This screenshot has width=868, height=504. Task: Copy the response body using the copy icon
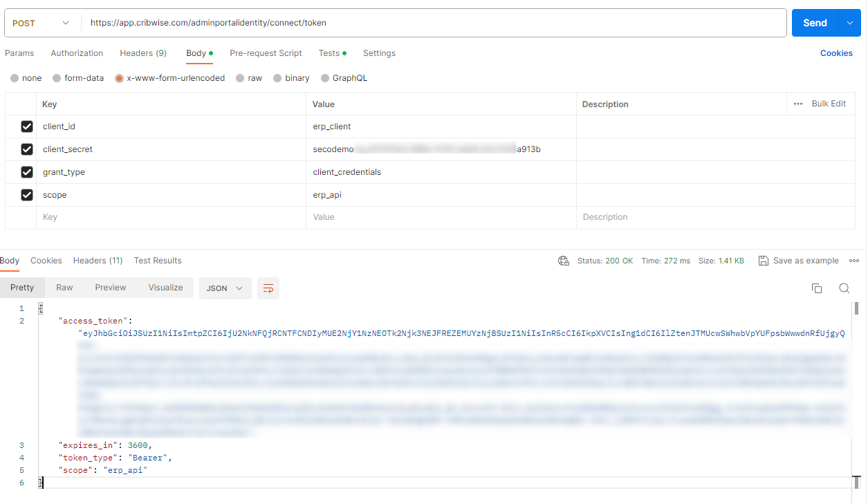(817, 288)
